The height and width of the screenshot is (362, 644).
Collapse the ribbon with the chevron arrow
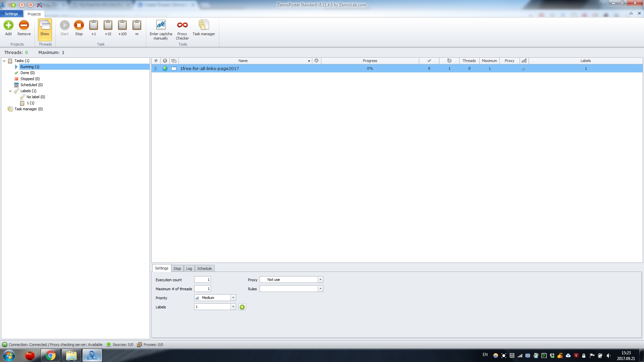tap(631, 13)
